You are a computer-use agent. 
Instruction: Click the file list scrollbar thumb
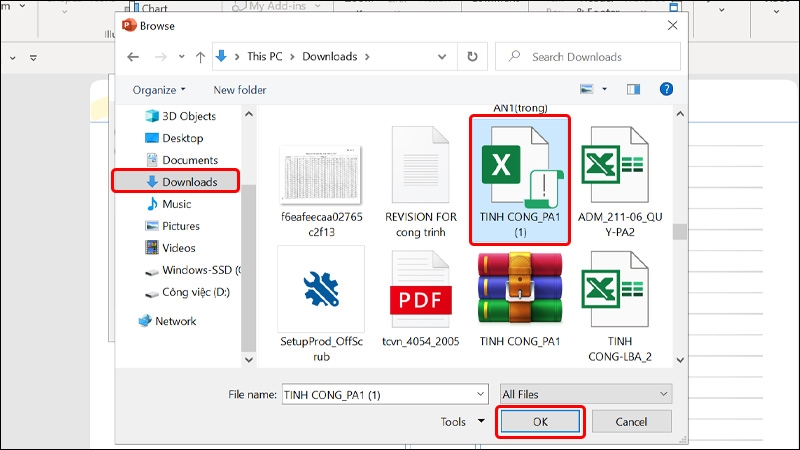coord(680,232)
